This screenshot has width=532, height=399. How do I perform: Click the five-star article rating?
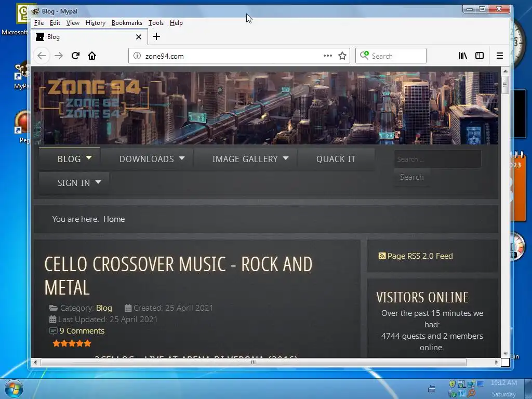(72, 343)
